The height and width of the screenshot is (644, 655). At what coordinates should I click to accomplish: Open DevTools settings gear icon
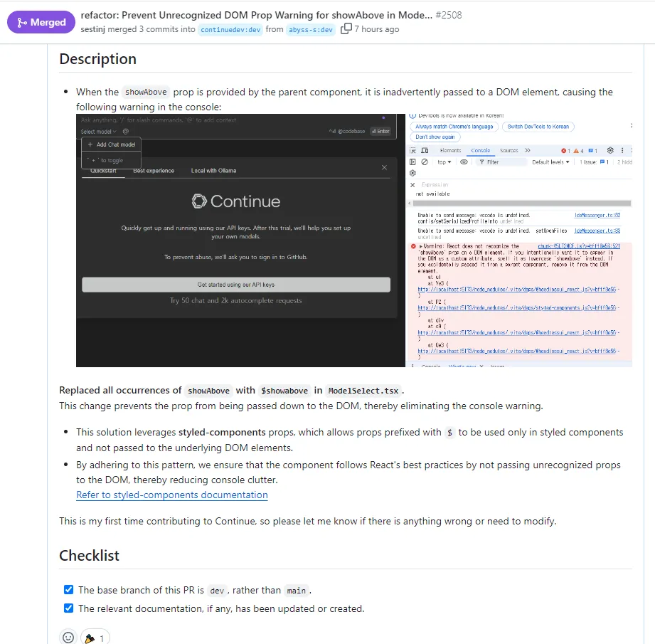[x=610, y=150]
